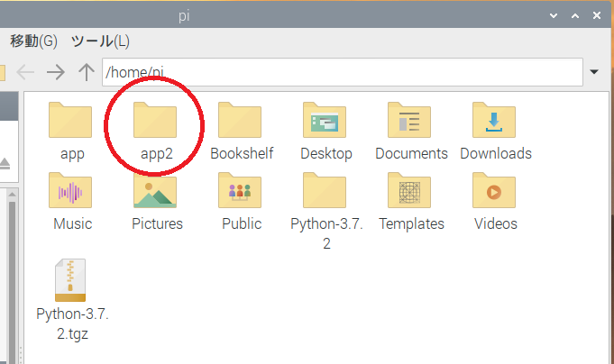Open the 移動(G) menu
614x364 pixels.
click(33, 41)
